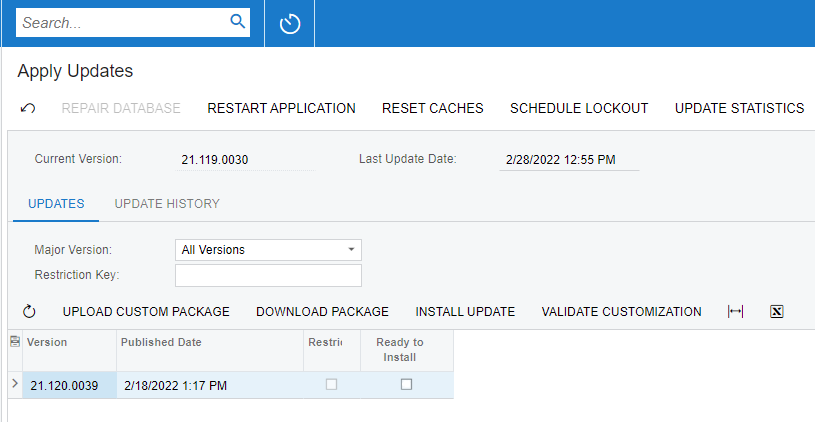
Task: Click Repair Database
Action: point(121,108)
